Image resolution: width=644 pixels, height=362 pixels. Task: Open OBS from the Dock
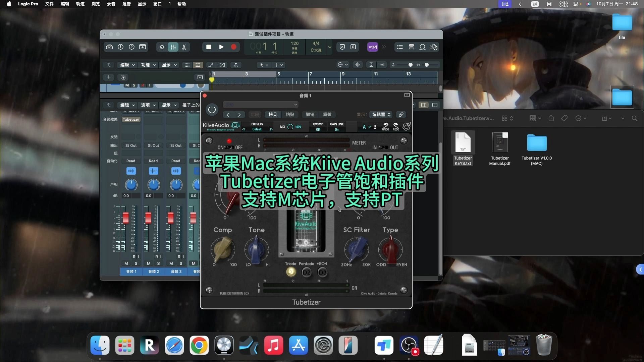[x=408, y=345]
